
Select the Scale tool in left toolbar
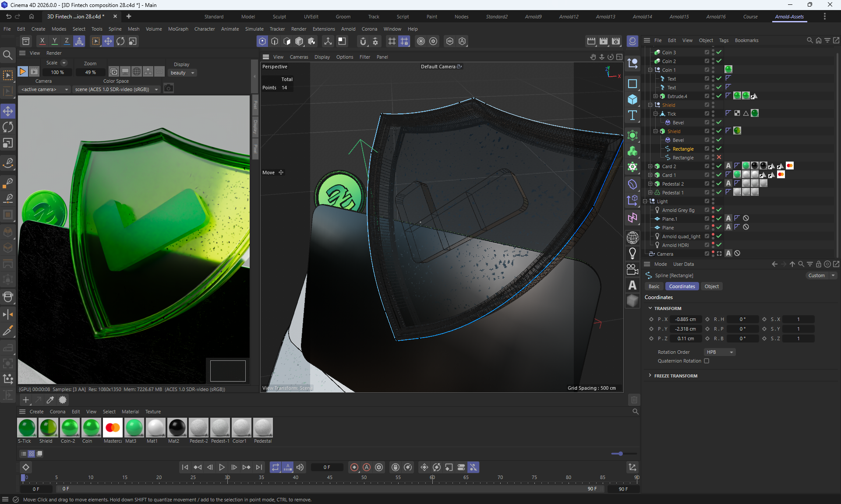pos(8,143)
